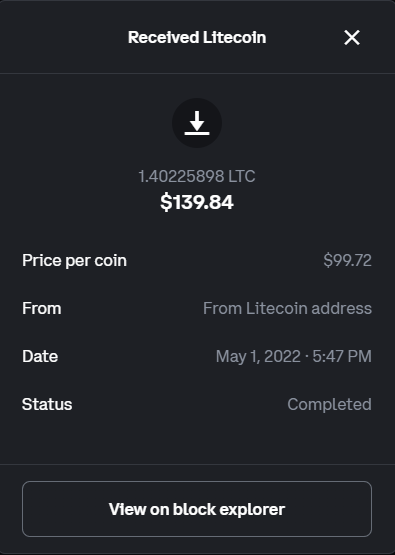The image size is (395, 555).
Task: Click the Date label
Action: click(x=40, y=356)
